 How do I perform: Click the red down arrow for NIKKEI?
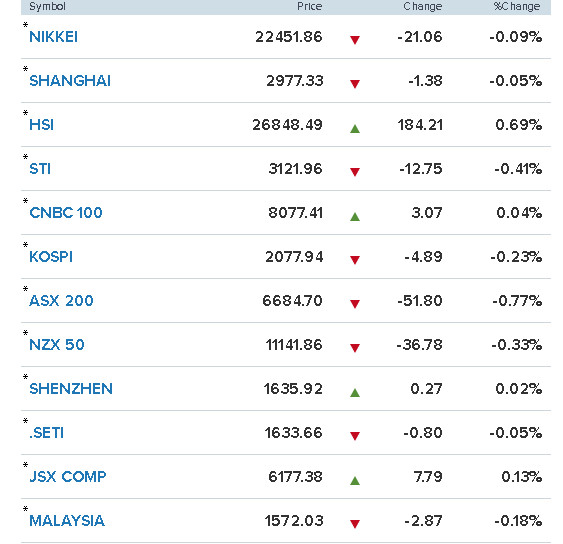click(355, 40)
